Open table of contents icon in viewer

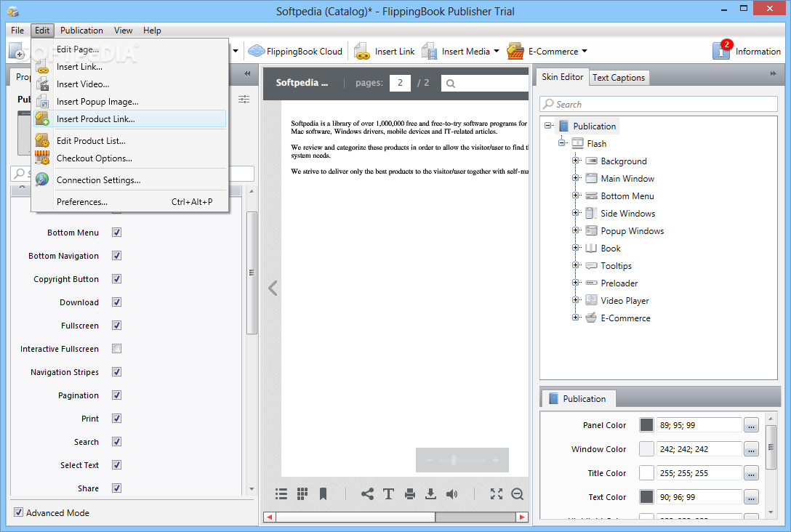[281, 494]
